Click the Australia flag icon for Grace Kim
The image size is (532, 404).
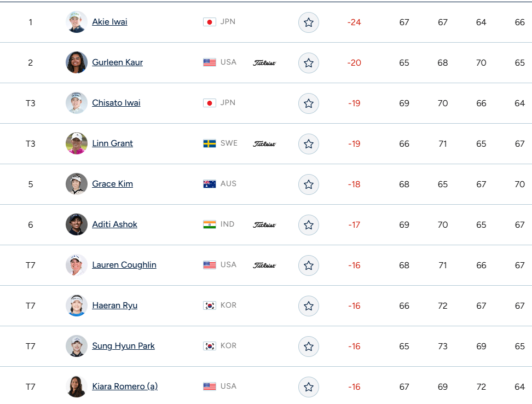(x=210, y=184)
